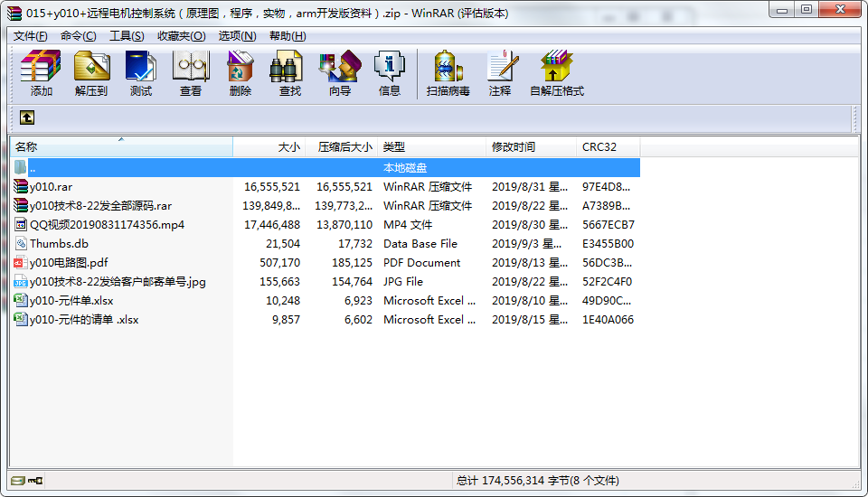The height and width of the screenshot is (497, 868).
Task: Select file name Thumbs.db
Action: tap(60, 243)
